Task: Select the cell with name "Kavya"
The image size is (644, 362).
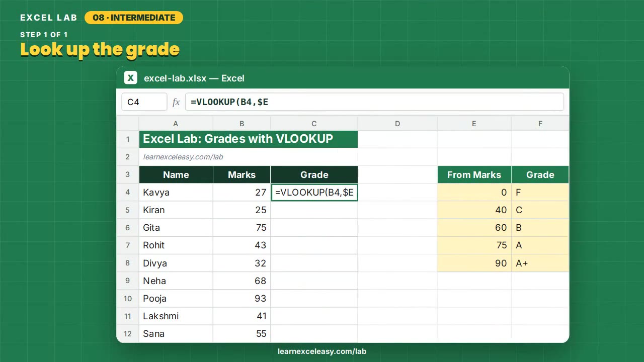Action: click(176, 192)
